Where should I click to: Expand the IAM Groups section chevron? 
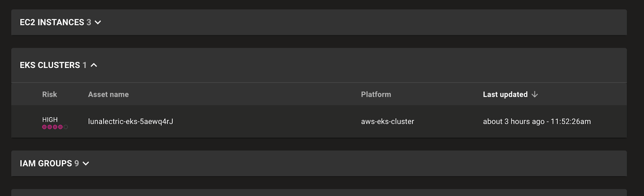pos(86,164)
